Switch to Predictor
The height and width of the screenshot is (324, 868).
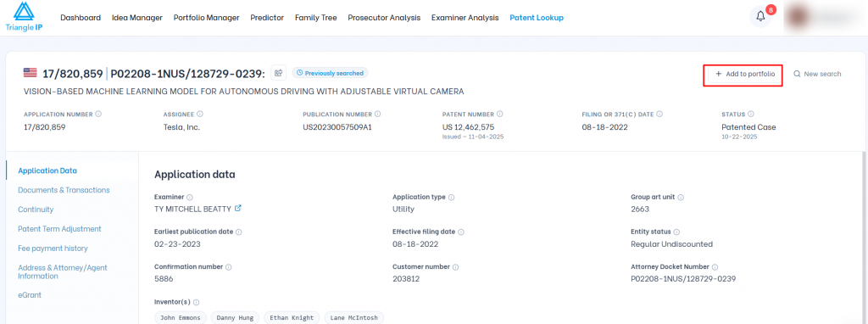coord(267,18)
